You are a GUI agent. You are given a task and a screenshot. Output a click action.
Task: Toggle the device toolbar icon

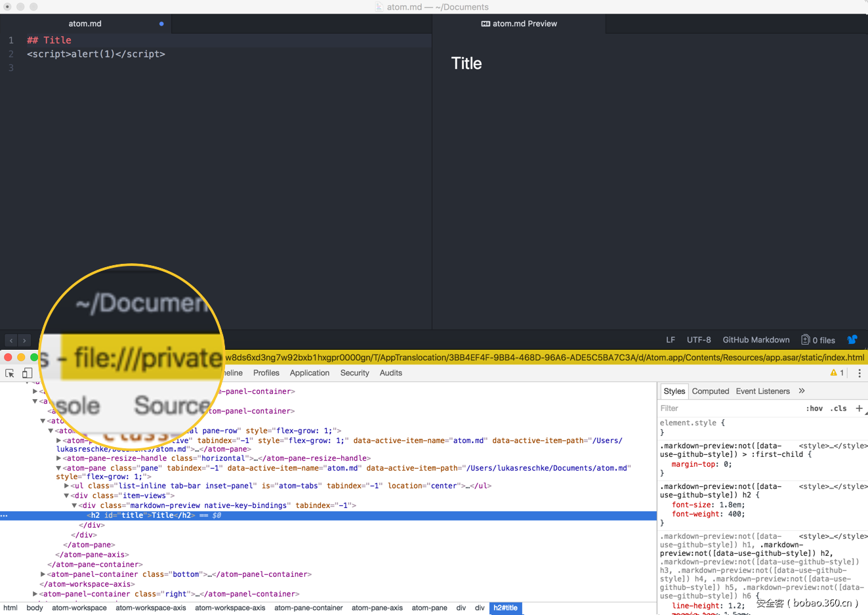[x=27, y=373]
